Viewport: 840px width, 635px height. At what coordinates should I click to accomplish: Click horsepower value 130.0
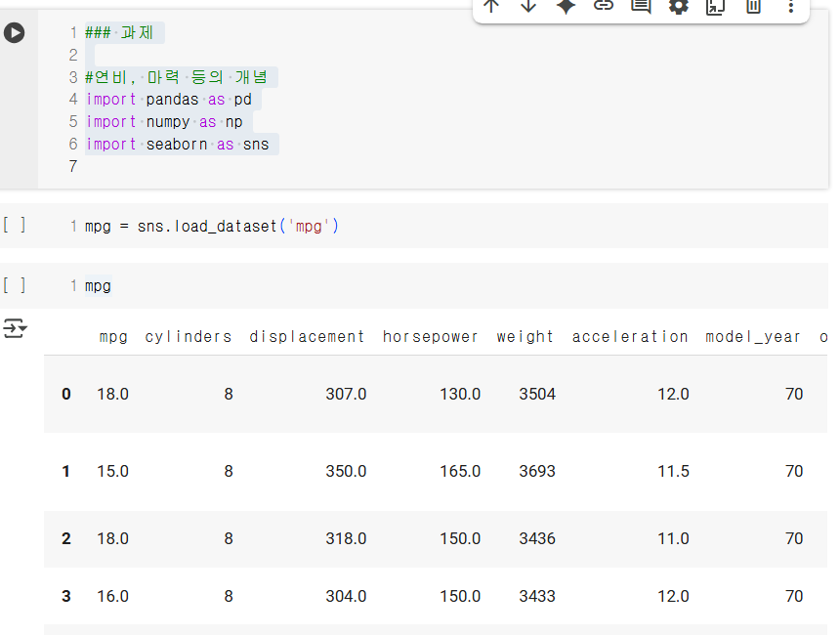pos(460,395)
